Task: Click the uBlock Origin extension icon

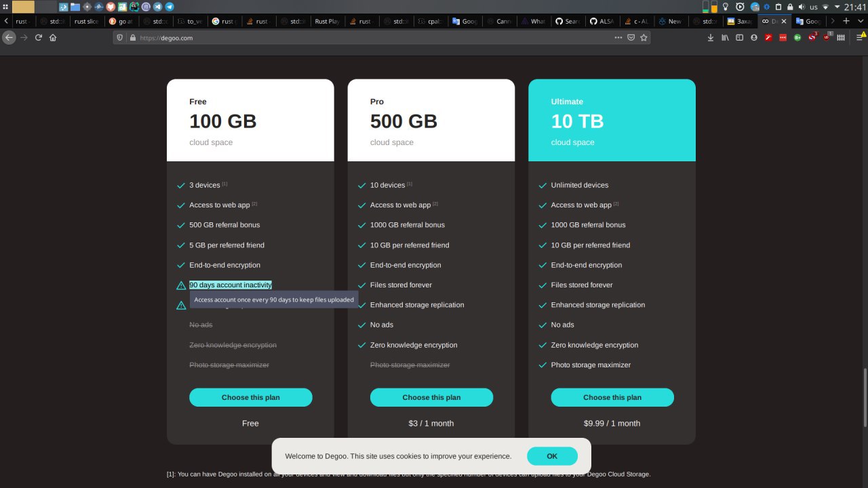Action: point(827,38)
